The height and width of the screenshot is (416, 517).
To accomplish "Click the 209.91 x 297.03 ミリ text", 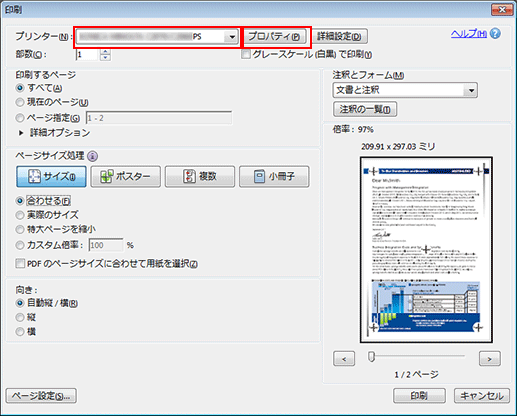I will click(x=398, y=146).
